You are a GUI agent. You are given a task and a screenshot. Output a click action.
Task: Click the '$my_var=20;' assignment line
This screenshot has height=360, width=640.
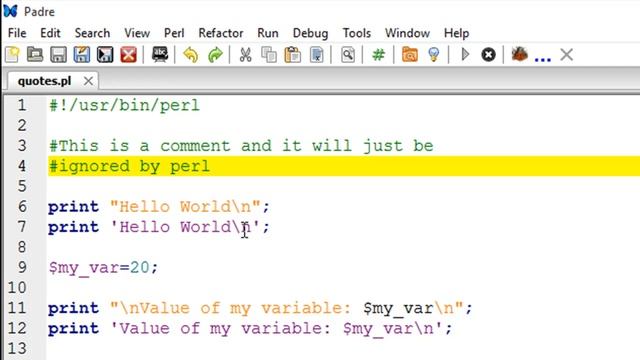103,268
